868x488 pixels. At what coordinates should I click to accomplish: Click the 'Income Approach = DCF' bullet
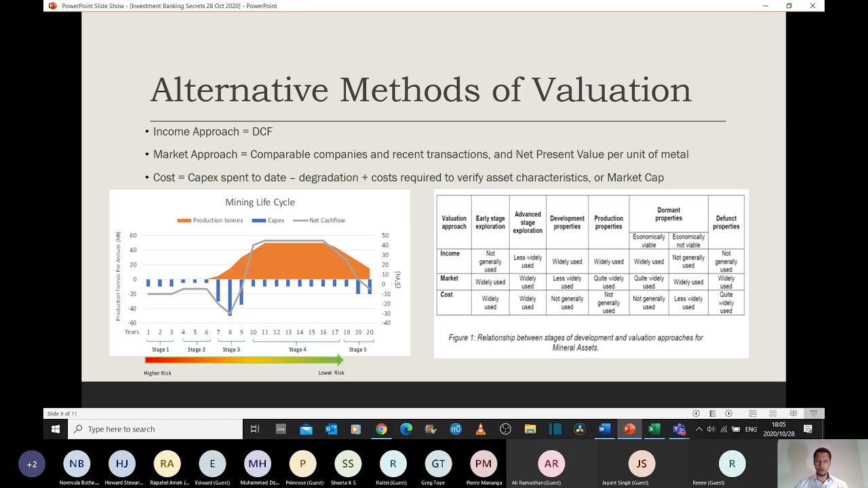(x=212, y=131)
